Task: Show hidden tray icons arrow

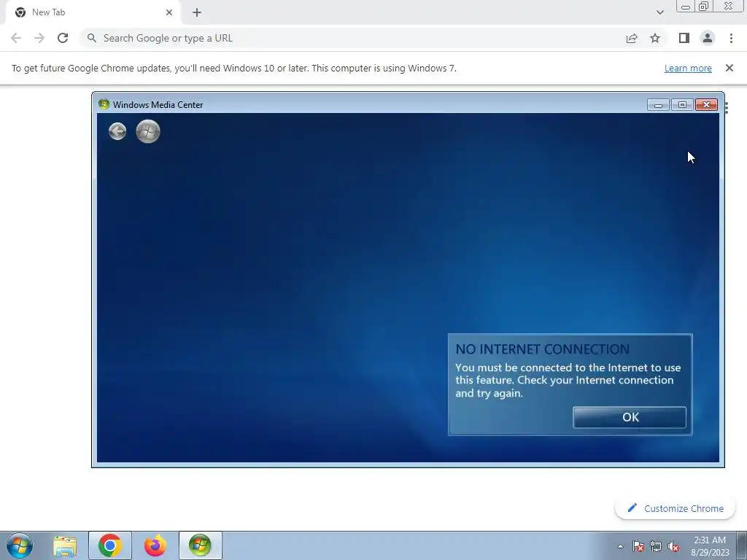Action: [620, 546]
